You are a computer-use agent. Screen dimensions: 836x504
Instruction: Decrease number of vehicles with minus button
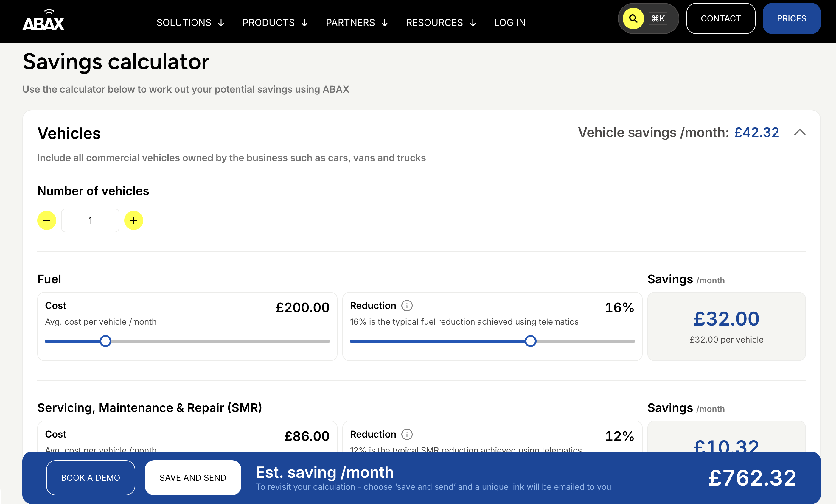click(47, 220)
